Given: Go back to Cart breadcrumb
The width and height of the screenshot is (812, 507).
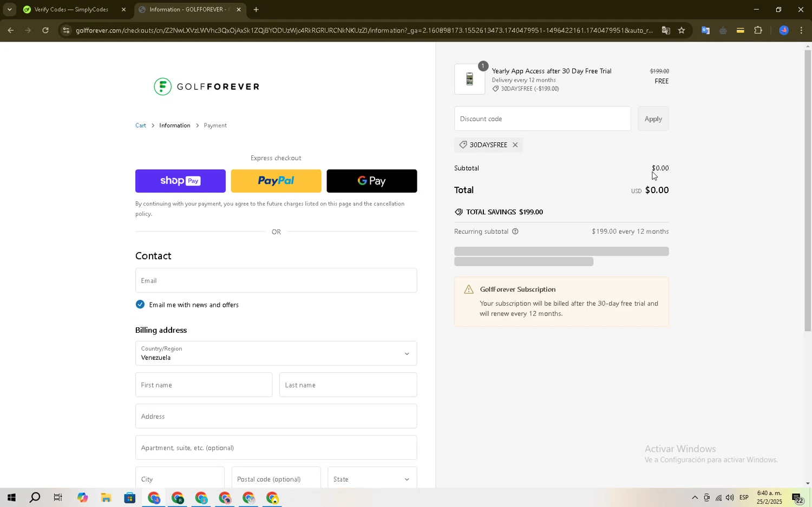Looking at the screenshot, I should pyautogui.click(x=141, y=126).
